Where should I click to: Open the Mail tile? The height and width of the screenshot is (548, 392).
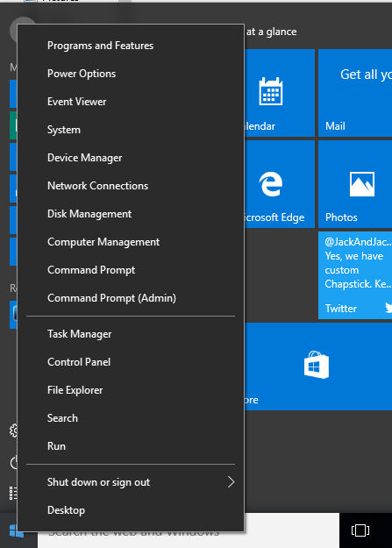click(355, 93)
